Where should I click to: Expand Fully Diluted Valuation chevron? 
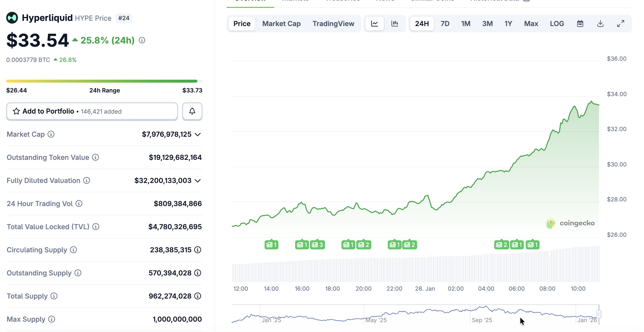(x=198, y=181)
